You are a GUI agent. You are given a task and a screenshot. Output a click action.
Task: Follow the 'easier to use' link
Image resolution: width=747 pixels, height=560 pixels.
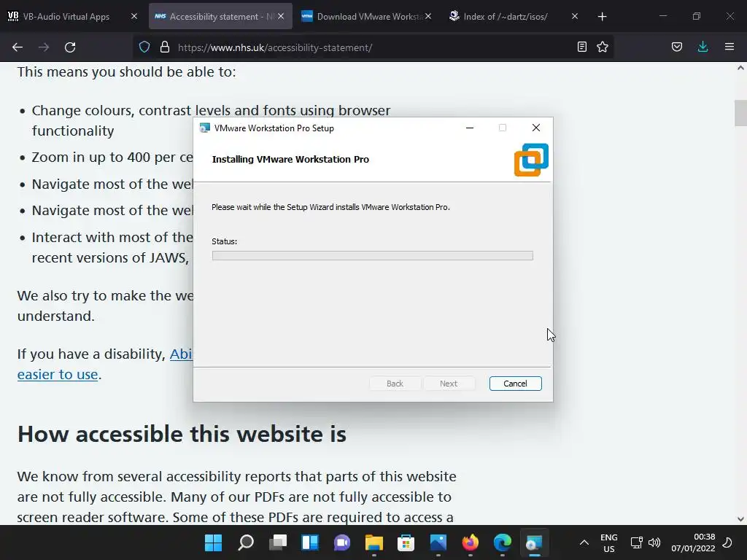58,374
